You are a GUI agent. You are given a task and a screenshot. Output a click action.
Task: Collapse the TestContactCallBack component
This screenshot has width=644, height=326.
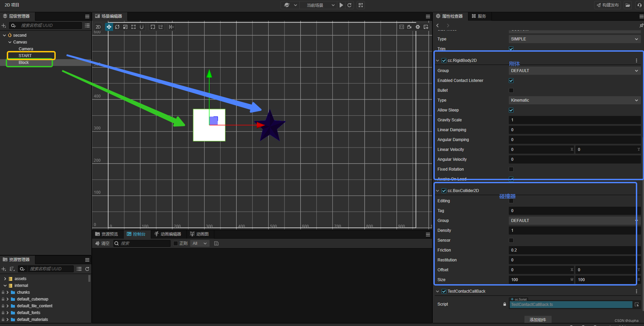437,291
